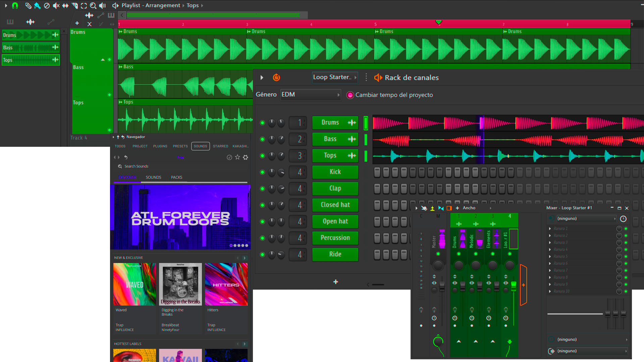Add new channel with plus button
Viewport: 644px width, 362px height.
pos(335,282)
